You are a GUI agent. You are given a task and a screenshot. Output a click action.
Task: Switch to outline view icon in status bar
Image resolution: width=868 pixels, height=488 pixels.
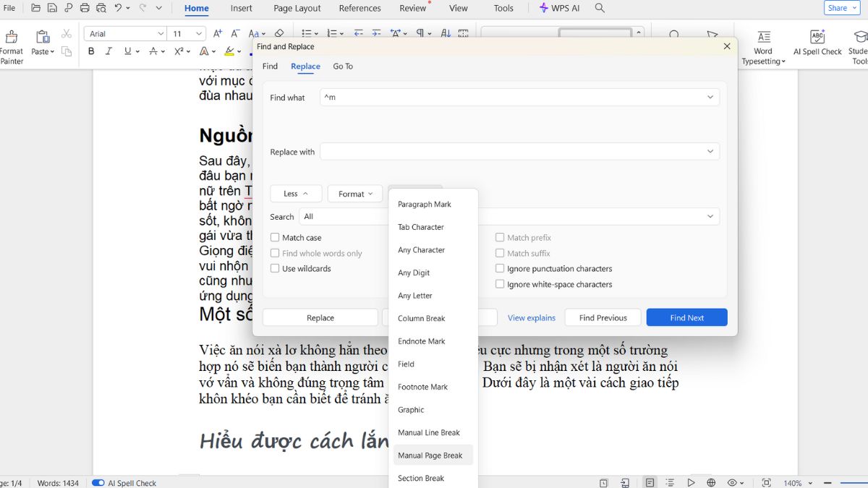671,482
